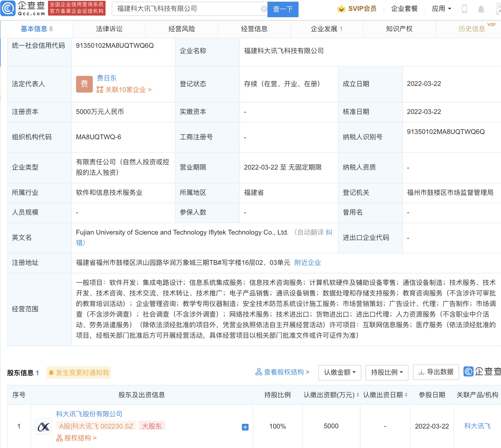Screen dimensions: 501x448
Task: Open the 持股比例 dropdown
Action: click(x=387, y=372)
